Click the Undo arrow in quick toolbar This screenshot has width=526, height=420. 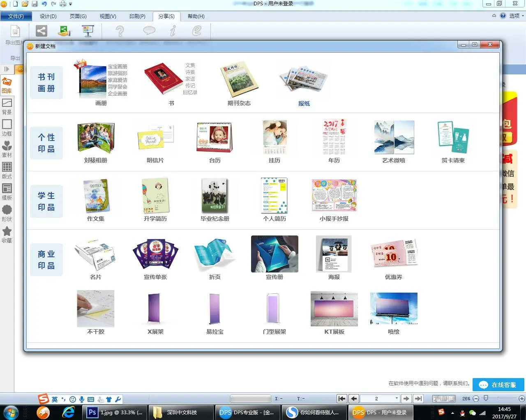coord(44,4)
